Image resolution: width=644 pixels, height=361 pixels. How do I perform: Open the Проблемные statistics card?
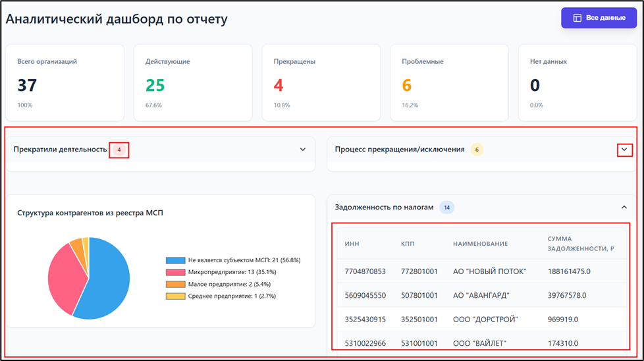(449, 83)
